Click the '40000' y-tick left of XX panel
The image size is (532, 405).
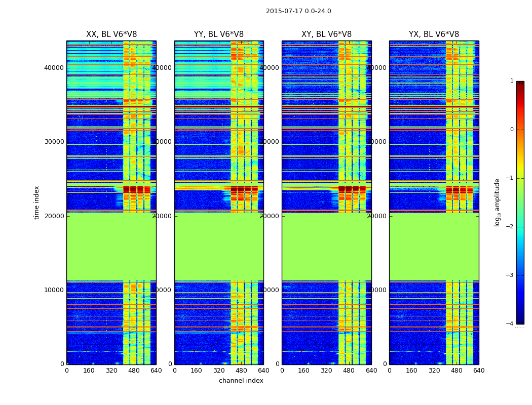[x=54, y=68]
